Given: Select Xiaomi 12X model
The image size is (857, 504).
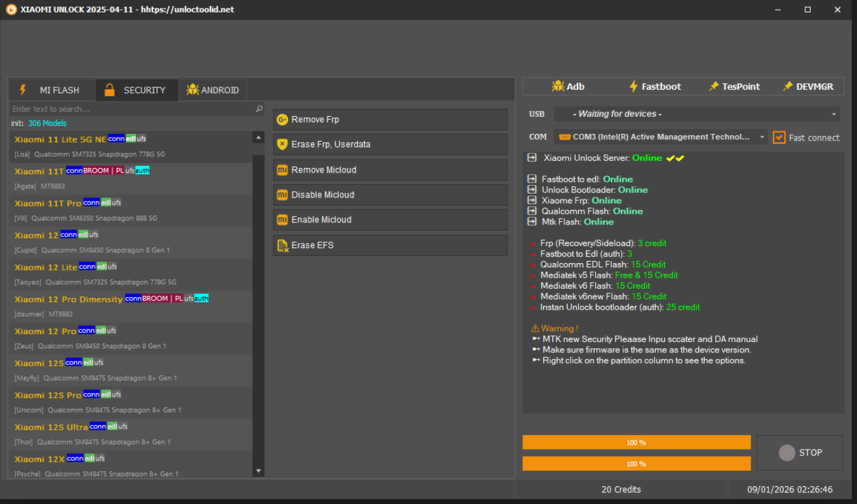Looking at the screenshot, I should (x=131, y=465).
